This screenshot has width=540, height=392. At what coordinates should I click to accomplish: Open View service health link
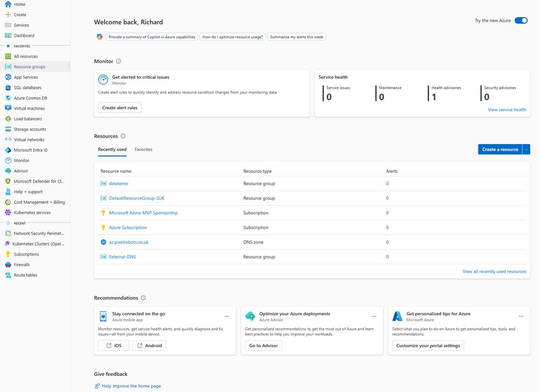[507, 110]
